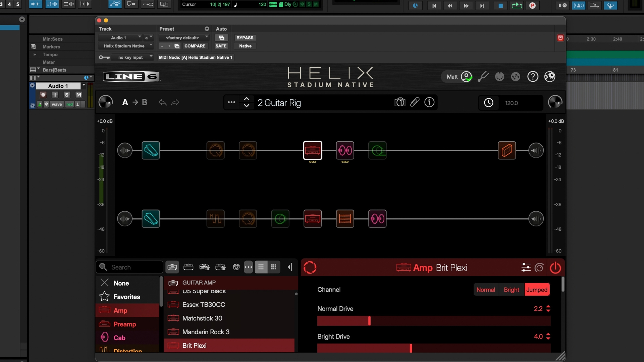Select the distortion waveform block on path 2
This screenshot has height=362, width=644.
coord(215,219)
